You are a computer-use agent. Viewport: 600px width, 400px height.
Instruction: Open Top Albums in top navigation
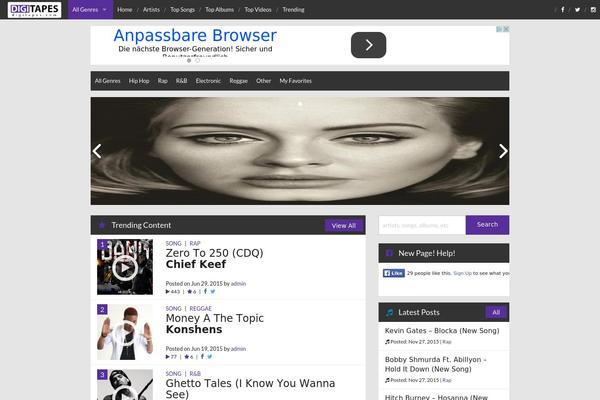(219, 10)
